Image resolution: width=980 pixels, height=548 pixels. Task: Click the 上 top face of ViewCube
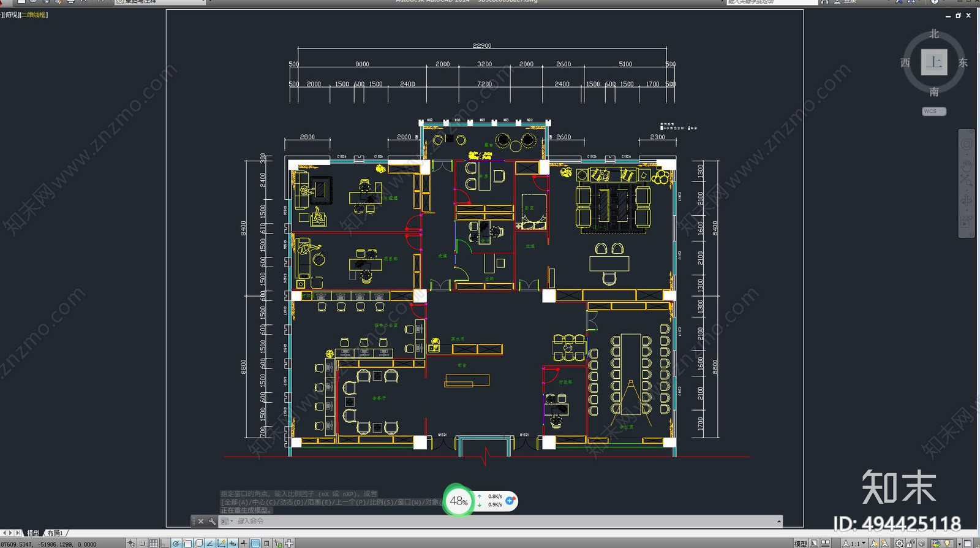933,62
